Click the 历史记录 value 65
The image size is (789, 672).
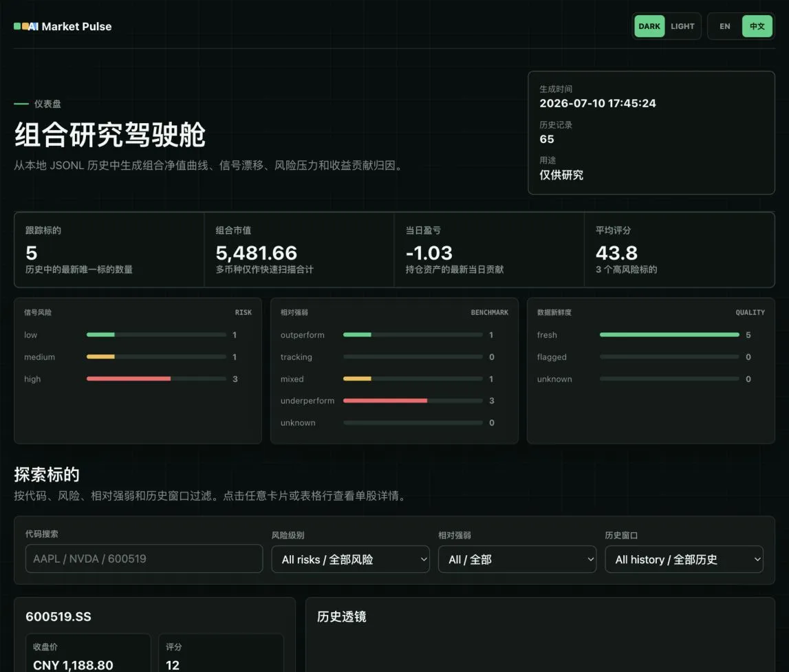tap(546, 139)
